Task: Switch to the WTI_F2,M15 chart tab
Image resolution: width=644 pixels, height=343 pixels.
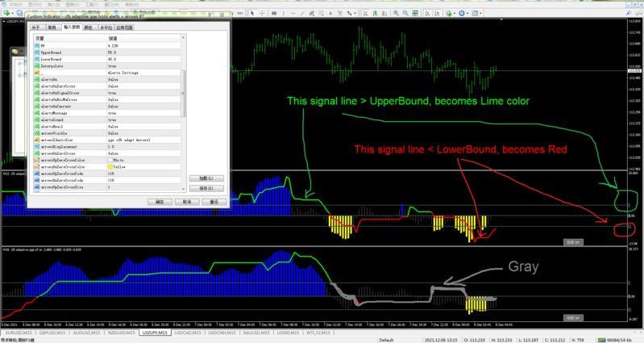Action: click(318, 333)
